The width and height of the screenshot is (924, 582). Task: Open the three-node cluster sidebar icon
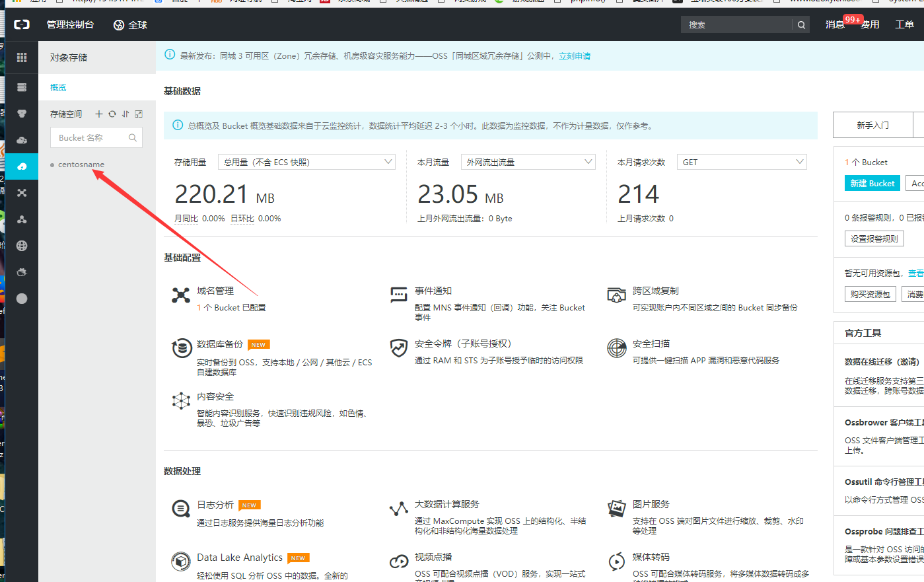coord(22,219)
